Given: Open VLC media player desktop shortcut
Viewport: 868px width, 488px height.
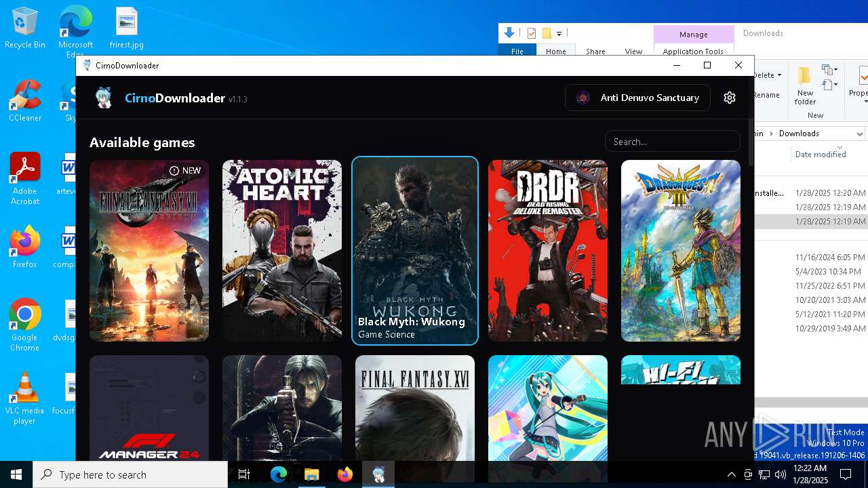Looking at the screenshot, I should point(25,399).
